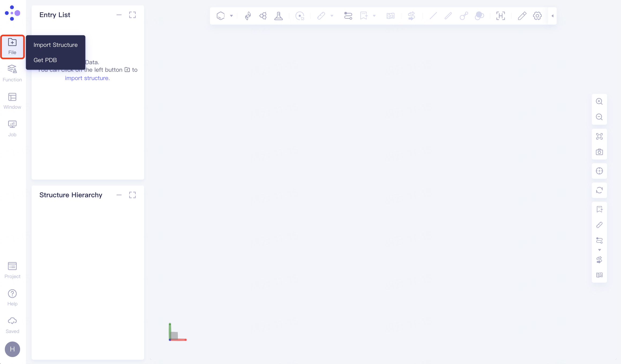Open the measurement ruler dropdown arrow

[332, 16]
